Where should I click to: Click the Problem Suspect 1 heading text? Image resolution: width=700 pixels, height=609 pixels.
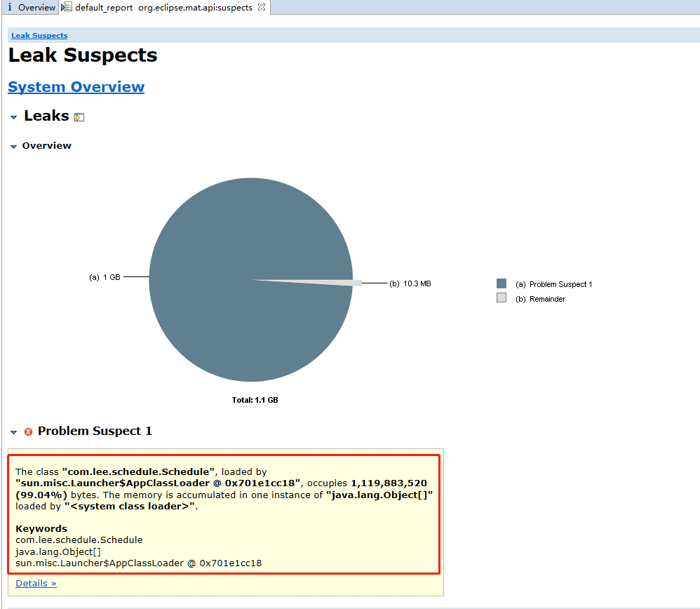[x=95, y=431]
